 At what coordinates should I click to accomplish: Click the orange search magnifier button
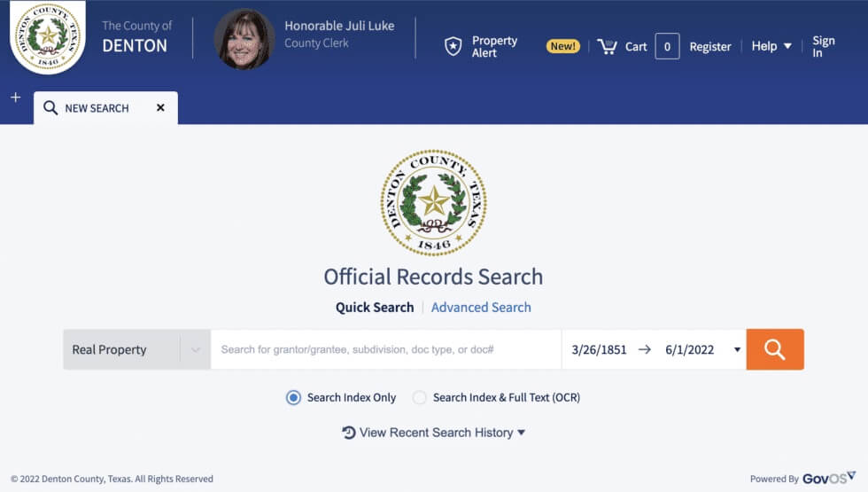(775, 349)
